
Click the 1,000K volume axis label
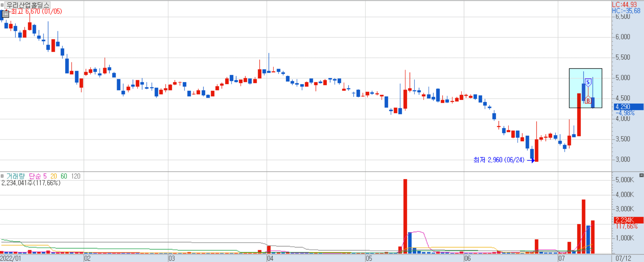point(625,238)
